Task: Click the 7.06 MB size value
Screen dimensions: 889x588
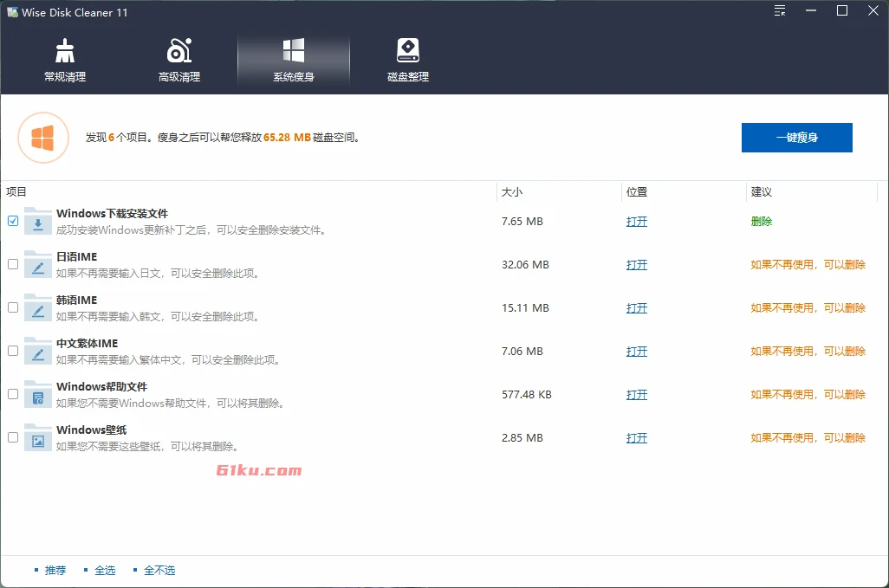Action: pyautogui.click(x=522, y=352)
